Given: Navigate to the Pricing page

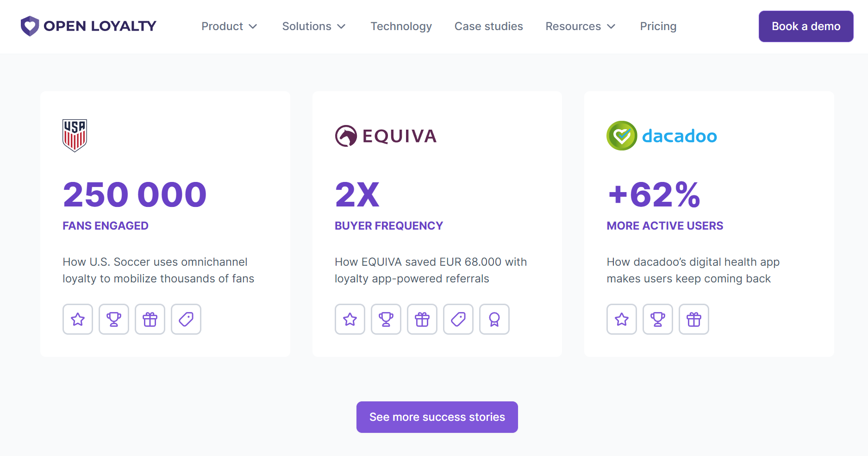Looking at the screenshot, I should [x=658, y=26].
